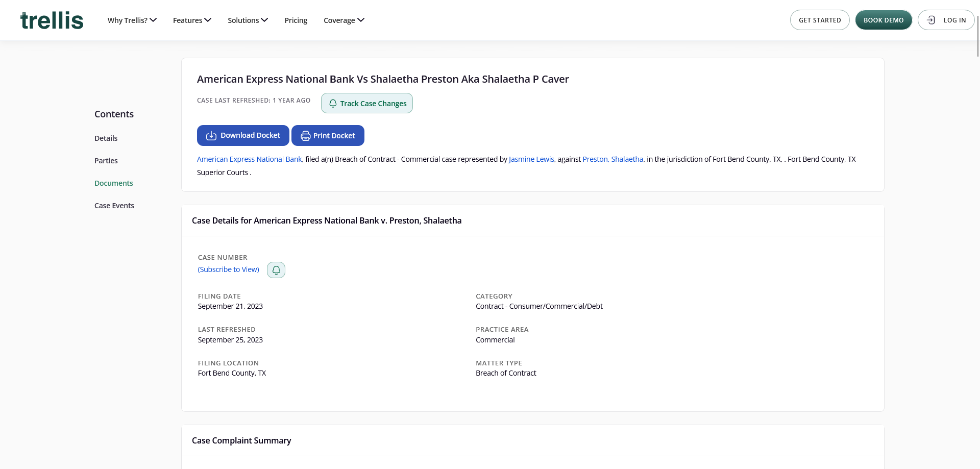
Task: Jump to Details in Contents sidebar
Action: coord(106,138)
